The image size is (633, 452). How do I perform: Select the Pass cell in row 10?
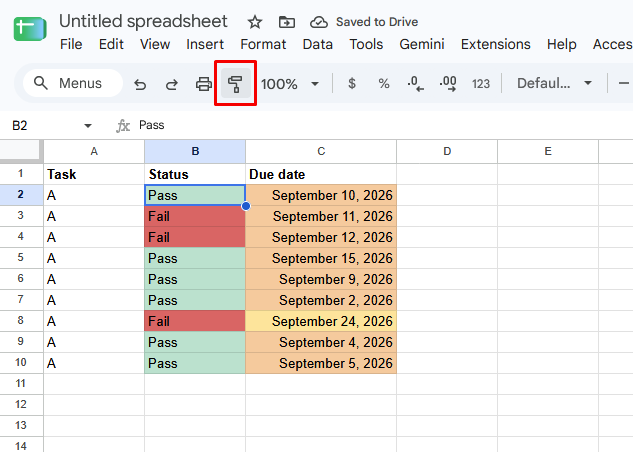click(195, 363)
